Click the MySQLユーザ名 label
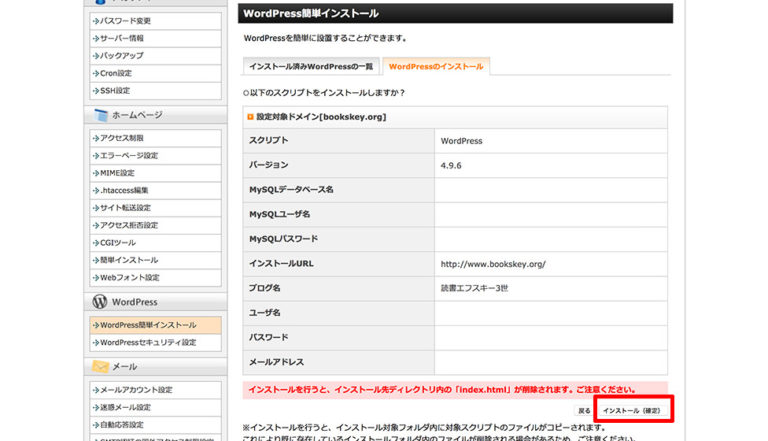The height and width of the screenshot is (441, 768). point(280,214)
